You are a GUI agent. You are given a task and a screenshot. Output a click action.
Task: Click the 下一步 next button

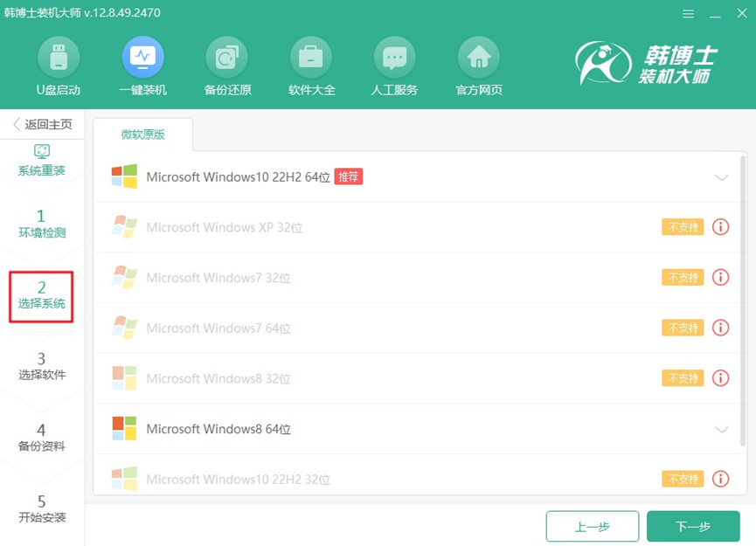693,526
